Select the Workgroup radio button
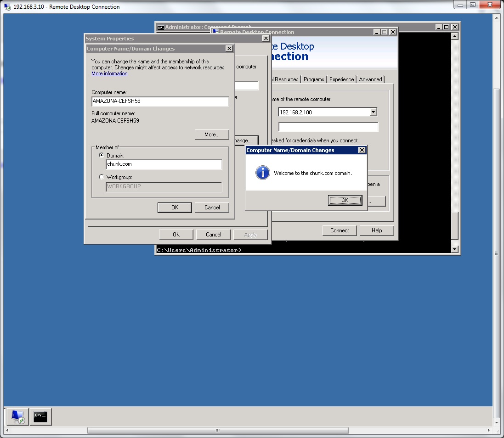This screenshot has width=504, height=438. tap(102, 177)
